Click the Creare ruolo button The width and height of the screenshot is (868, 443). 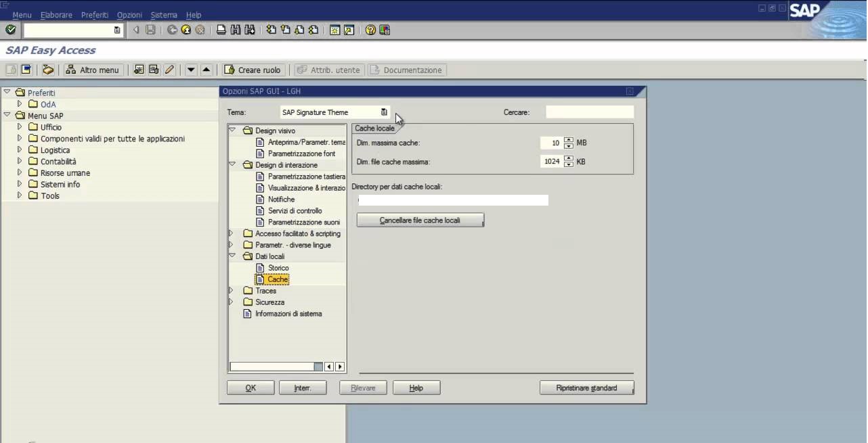point(253,70)
